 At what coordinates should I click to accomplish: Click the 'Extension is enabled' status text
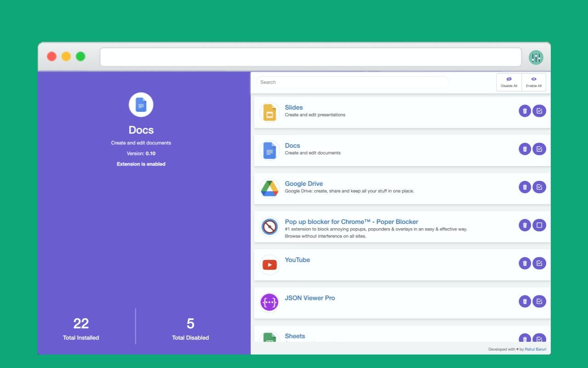tap(141, 164)
